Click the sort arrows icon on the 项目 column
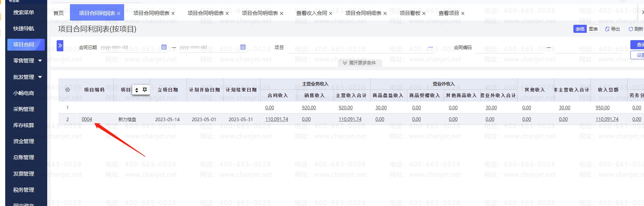This screenshot has height=206, width=644. click(x=137, y=90)
